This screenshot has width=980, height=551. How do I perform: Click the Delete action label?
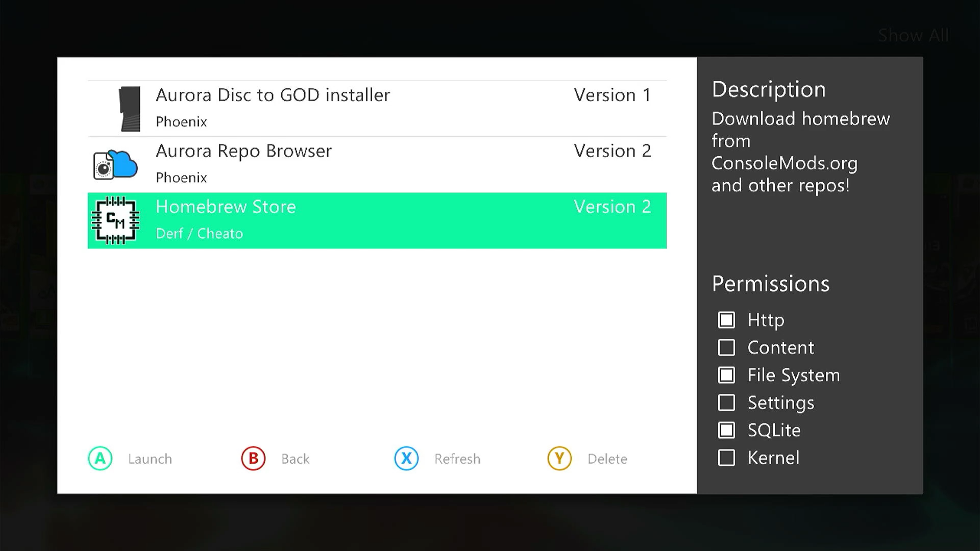coord(607,458)
